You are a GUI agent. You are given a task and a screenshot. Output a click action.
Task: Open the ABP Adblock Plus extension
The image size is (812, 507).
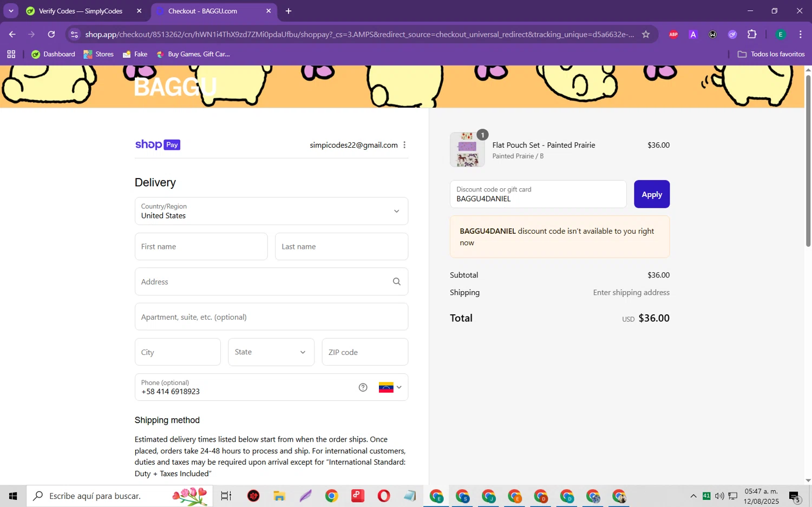[673, 34]
